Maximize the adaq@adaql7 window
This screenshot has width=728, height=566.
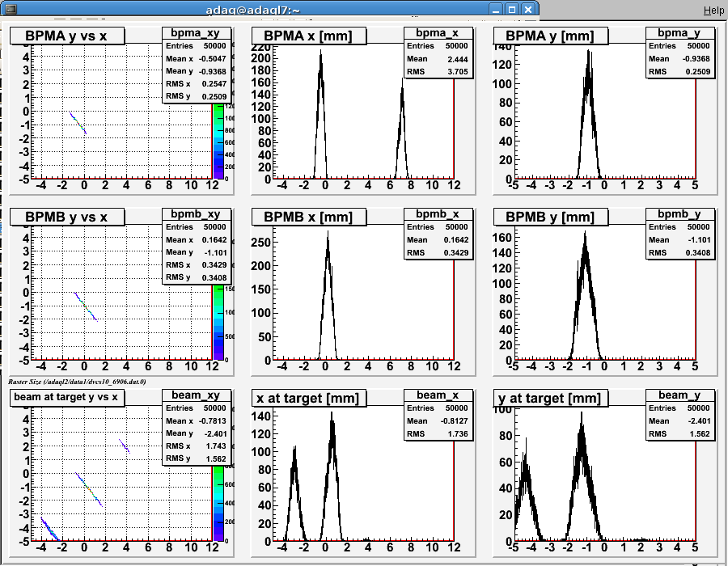(512, 9)
